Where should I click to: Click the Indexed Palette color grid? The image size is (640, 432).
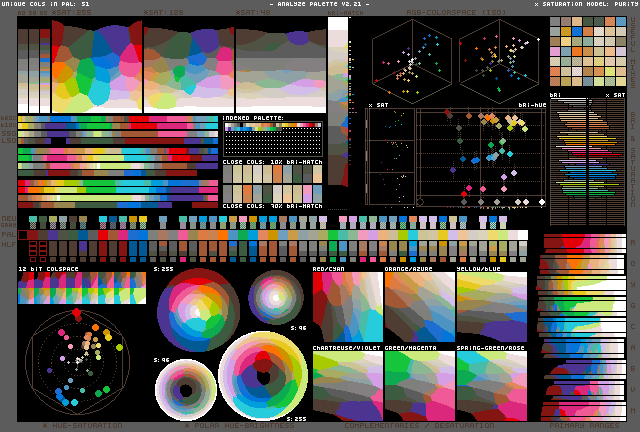(x=272, y=139)
